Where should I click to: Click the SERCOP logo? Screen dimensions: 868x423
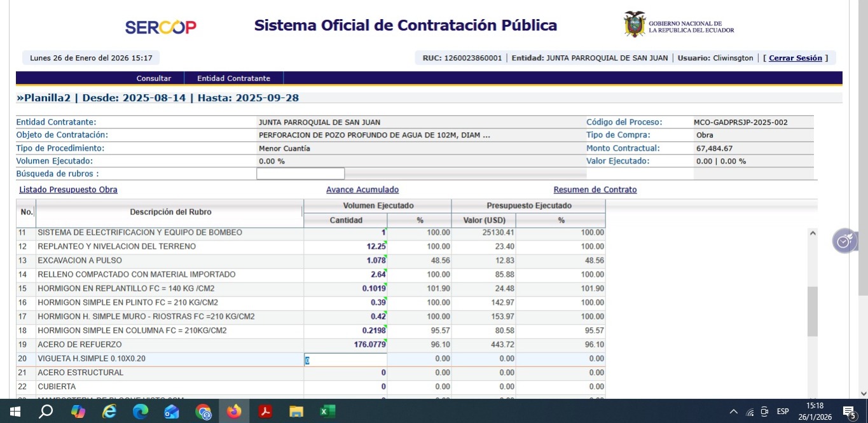(160, 27)
